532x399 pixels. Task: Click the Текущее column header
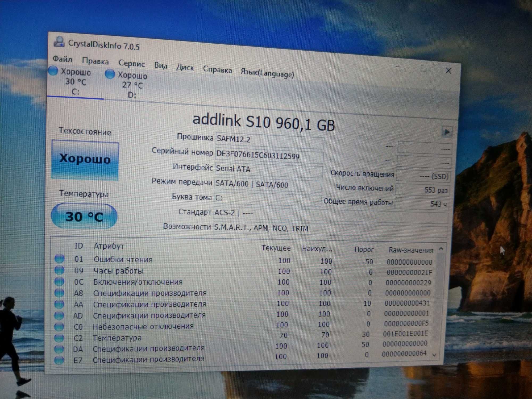pyautogui.click(x=276, y=248)
